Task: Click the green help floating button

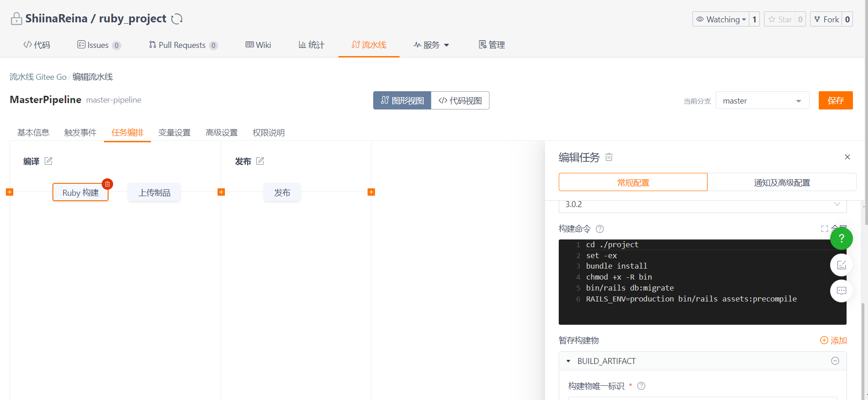Action: point(842,238)
